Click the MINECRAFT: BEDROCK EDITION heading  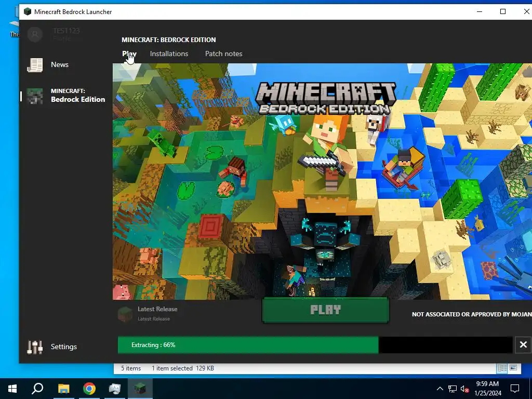coord(169,39)
